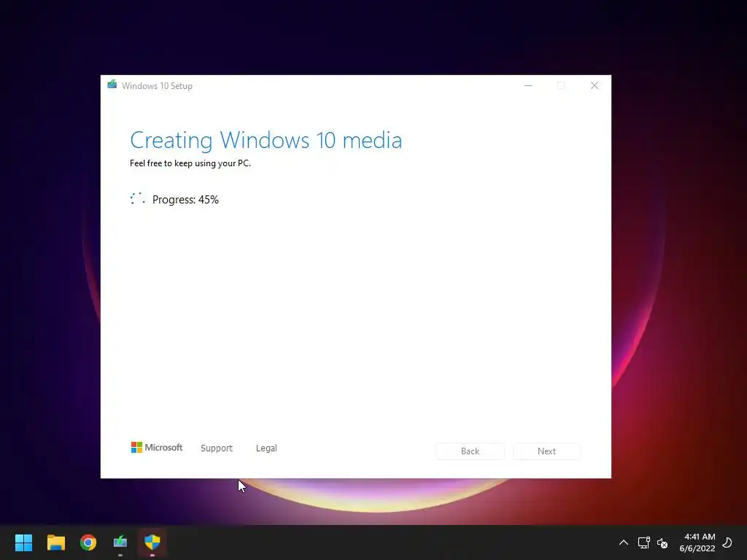Click the Progress: 45% text
Screen dimensions: 747x560
(x=185, y=200)
